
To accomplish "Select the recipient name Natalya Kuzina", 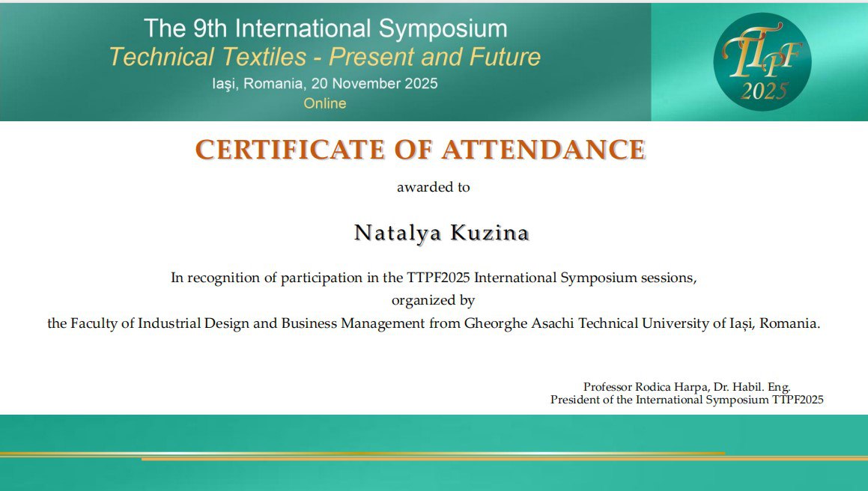I will coord(442,233).
